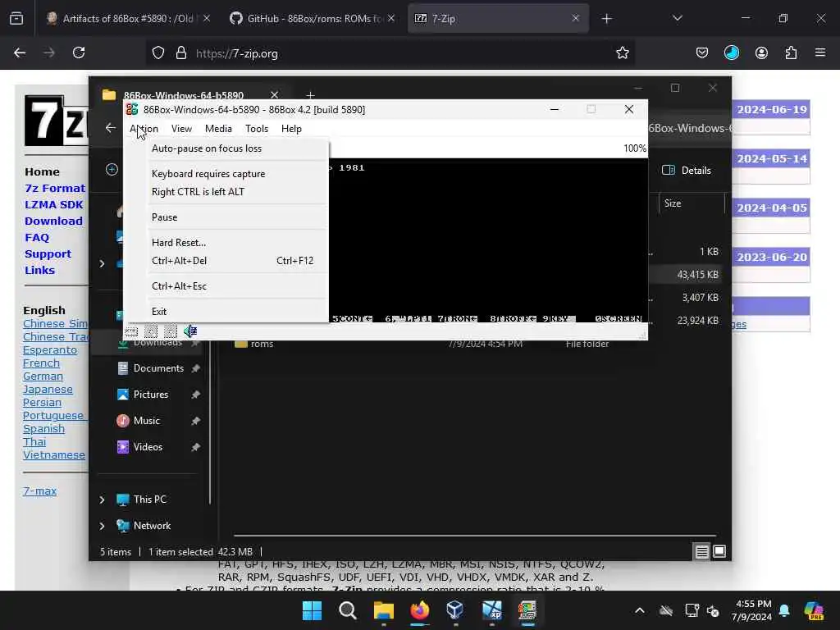This screenshot has width=840, height=630.
Task: Go back in the Firefox browser
Action: [20, 53]
